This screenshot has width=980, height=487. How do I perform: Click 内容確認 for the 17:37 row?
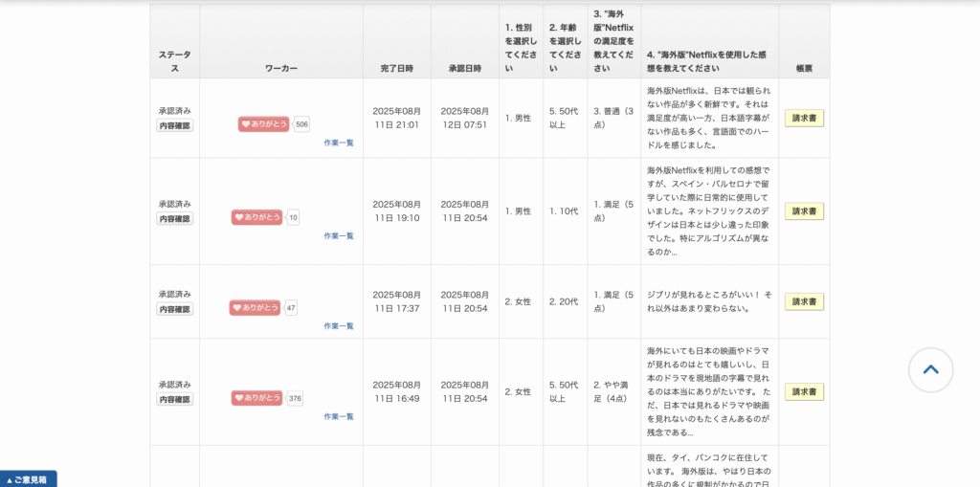[174, 309]
